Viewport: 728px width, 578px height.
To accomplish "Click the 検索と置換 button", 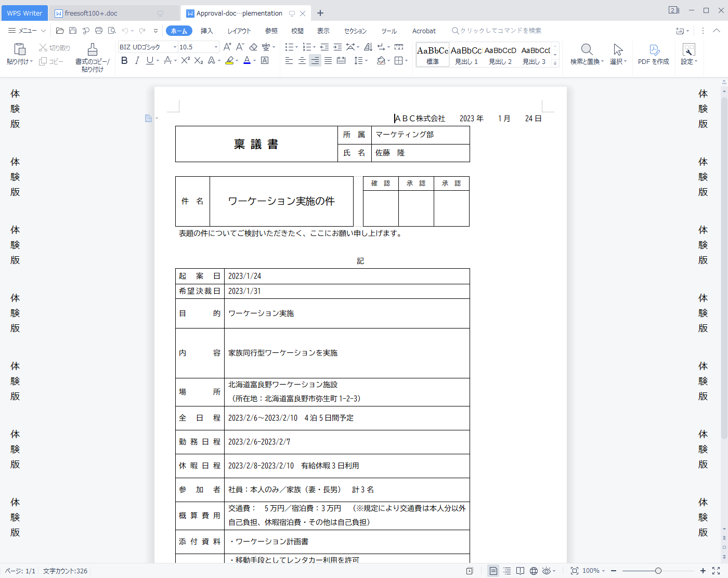I will (587, 55).
